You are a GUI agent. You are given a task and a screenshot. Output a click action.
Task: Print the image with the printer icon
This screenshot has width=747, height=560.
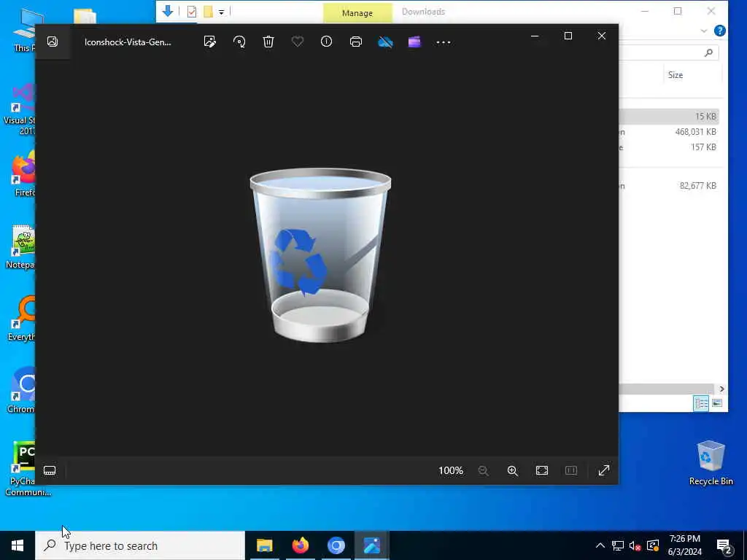pyautogui.click(x=355, y=42)
